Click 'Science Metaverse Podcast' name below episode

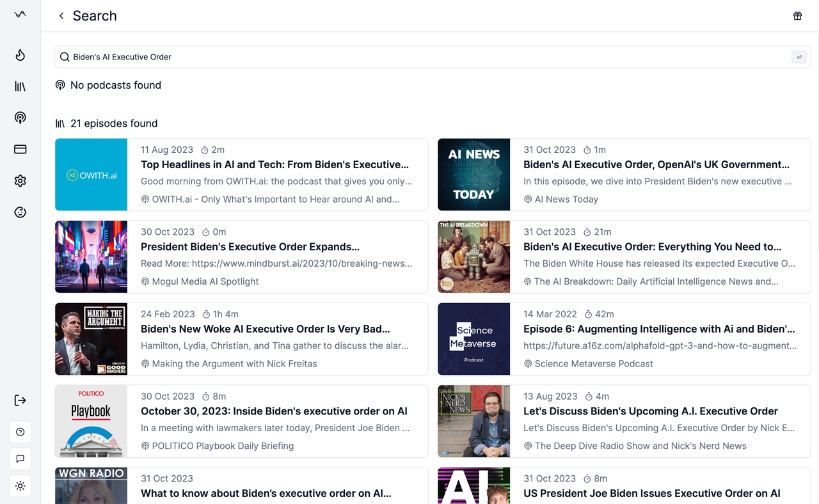tap(594, 364)
